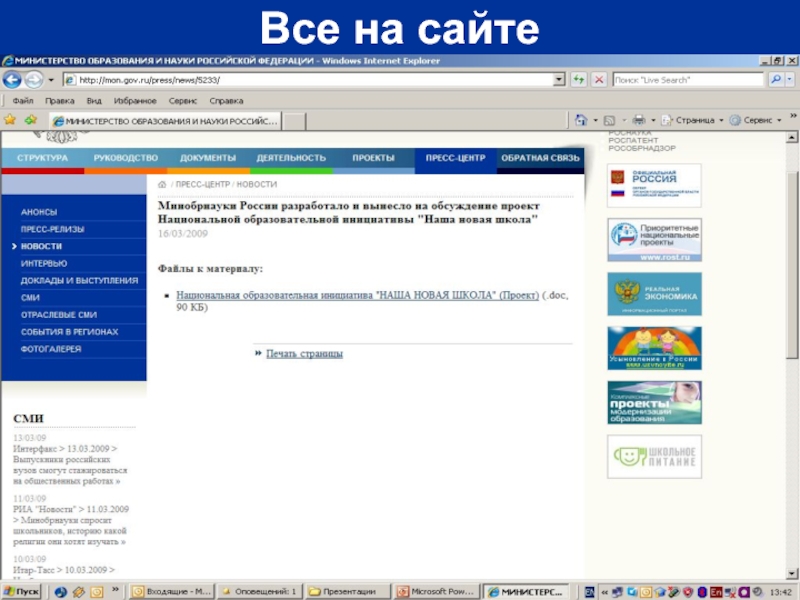Open the Избранное menu
Image resolution: width=800 pixels, height=600 pixels.
135,101
